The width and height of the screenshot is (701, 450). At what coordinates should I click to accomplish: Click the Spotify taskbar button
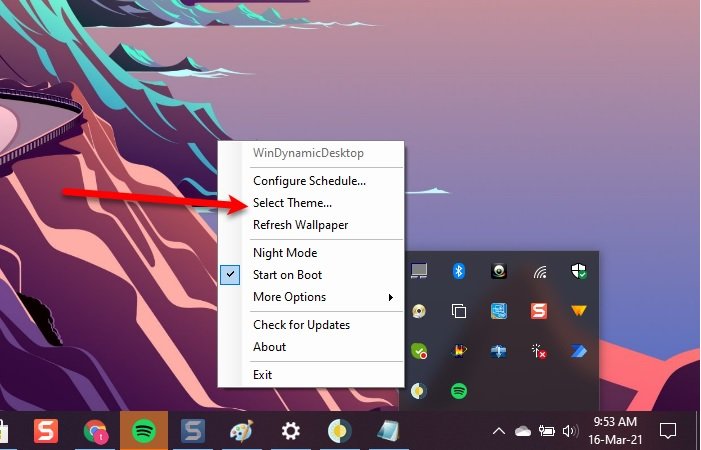[x=144, y=431]
